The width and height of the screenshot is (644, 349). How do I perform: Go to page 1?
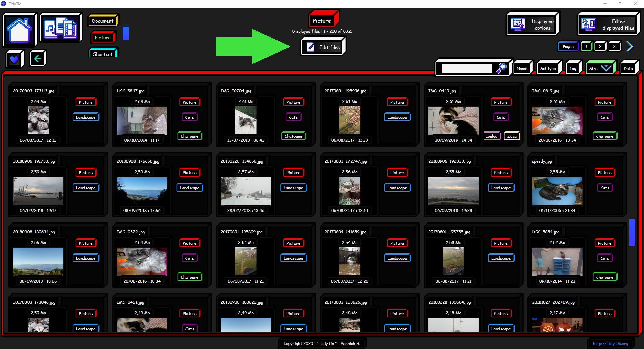(586, 46)
